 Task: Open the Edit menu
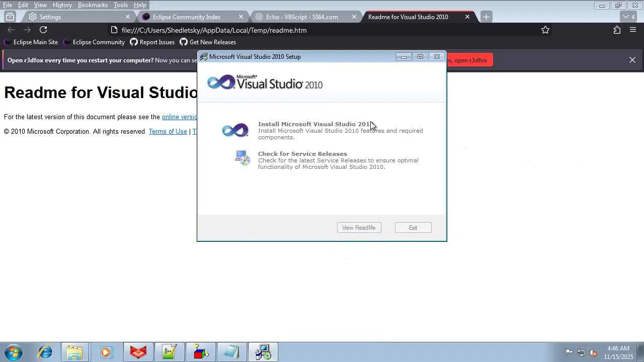tap(23, 5)
